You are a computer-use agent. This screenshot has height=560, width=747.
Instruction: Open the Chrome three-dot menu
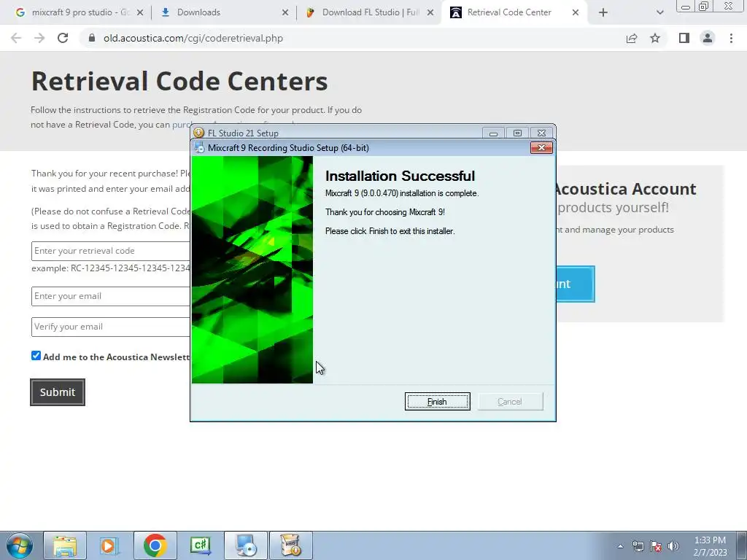(731, 38)
